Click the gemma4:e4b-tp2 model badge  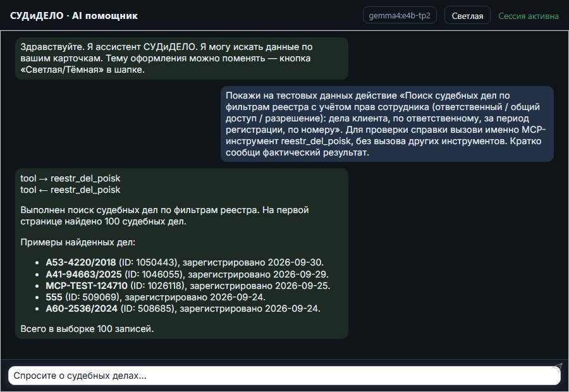400,15
